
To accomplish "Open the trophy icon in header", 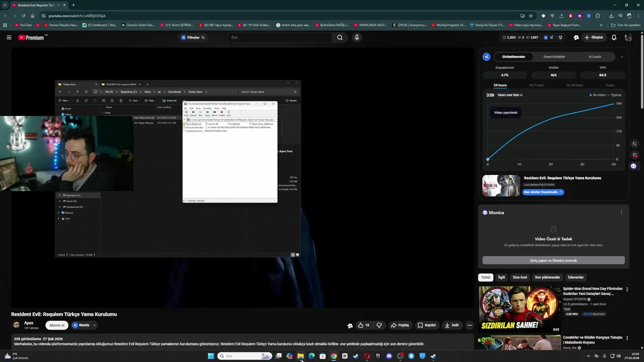I will pyautogui.click(x=560, y=37).
